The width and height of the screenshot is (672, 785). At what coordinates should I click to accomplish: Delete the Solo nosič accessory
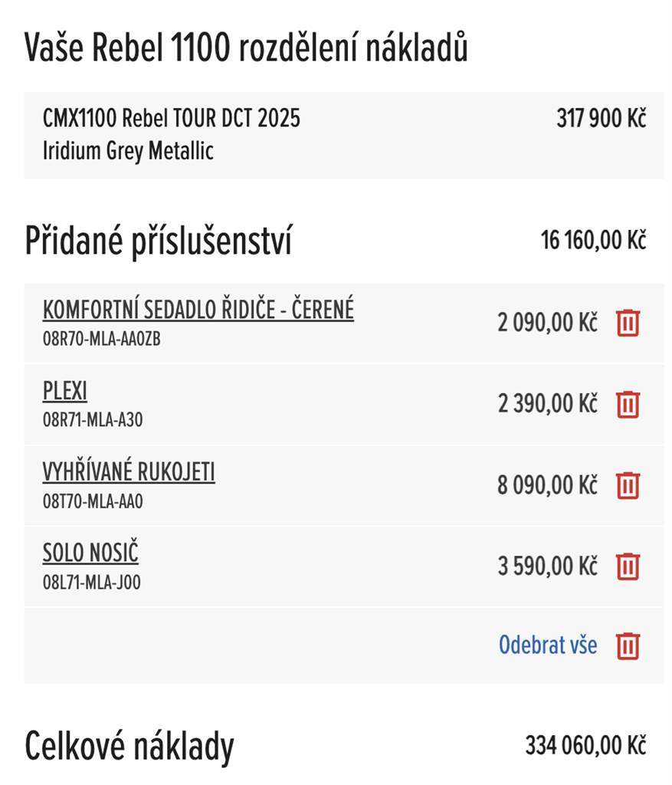[628, 567]
